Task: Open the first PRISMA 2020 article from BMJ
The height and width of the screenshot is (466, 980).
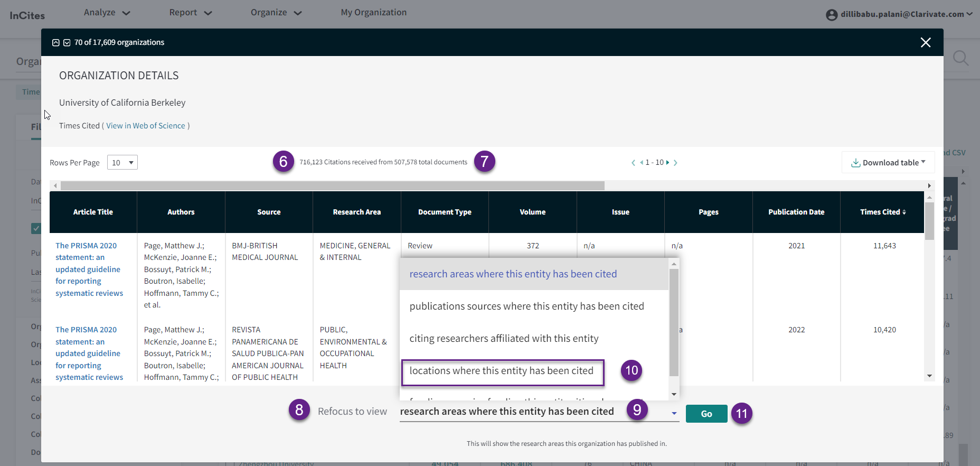Action: (89, 269)
